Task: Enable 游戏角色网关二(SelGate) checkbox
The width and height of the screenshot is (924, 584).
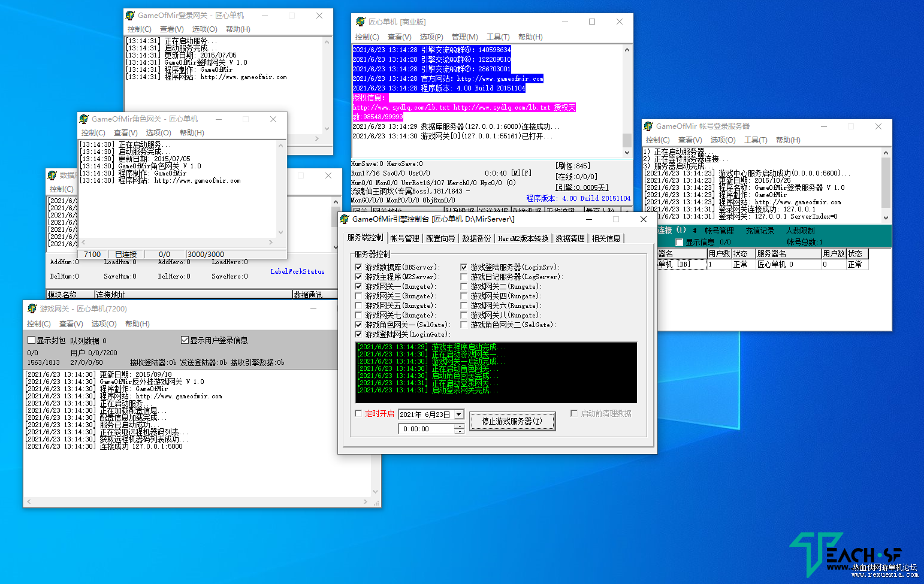Action: [x=464, y=325]
